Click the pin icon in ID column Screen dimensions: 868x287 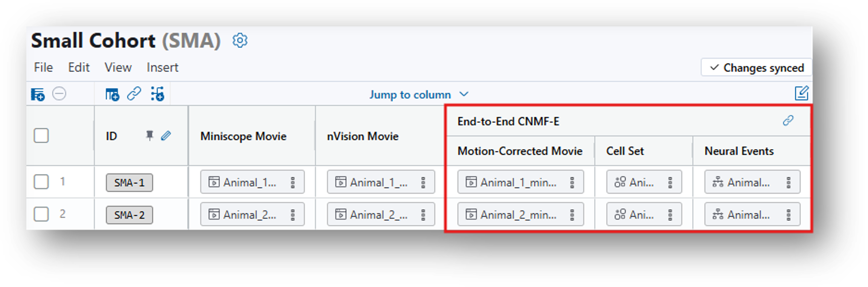click(x=149, y=136)
